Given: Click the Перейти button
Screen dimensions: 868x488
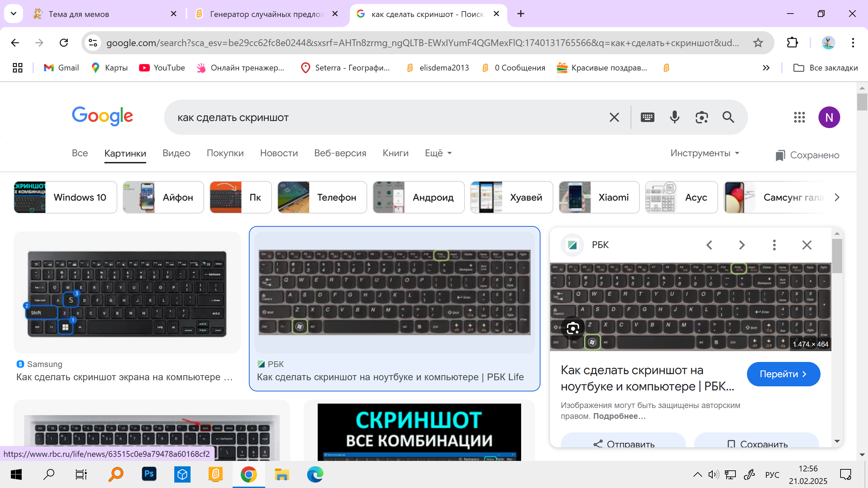Looking at the screenshot, I should point(783,374).
